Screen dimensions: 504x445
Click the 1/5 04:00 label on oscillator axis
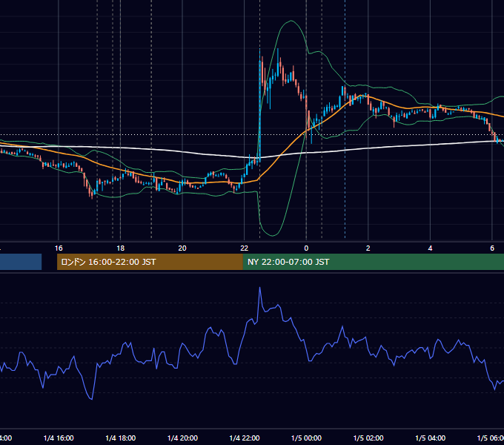431,438
